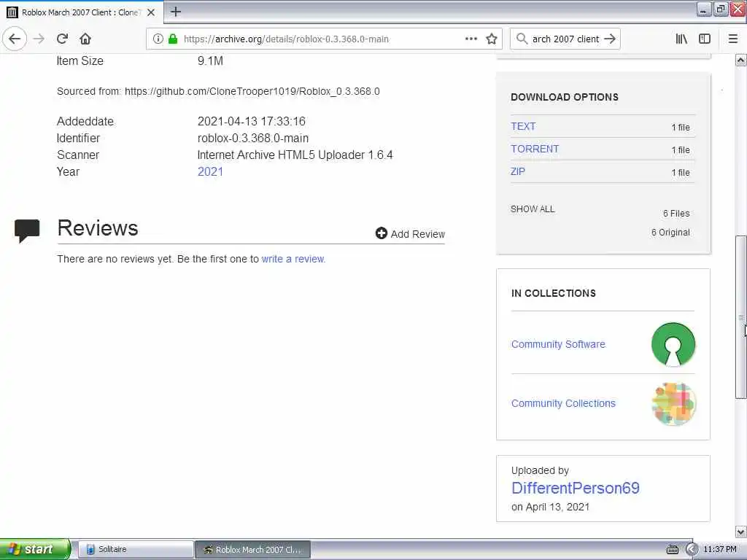This screenshot has width=747, height=560.
Task: Click the identifier value roblox-0.3.368.0-main
Action: click(x=253, y=138)
